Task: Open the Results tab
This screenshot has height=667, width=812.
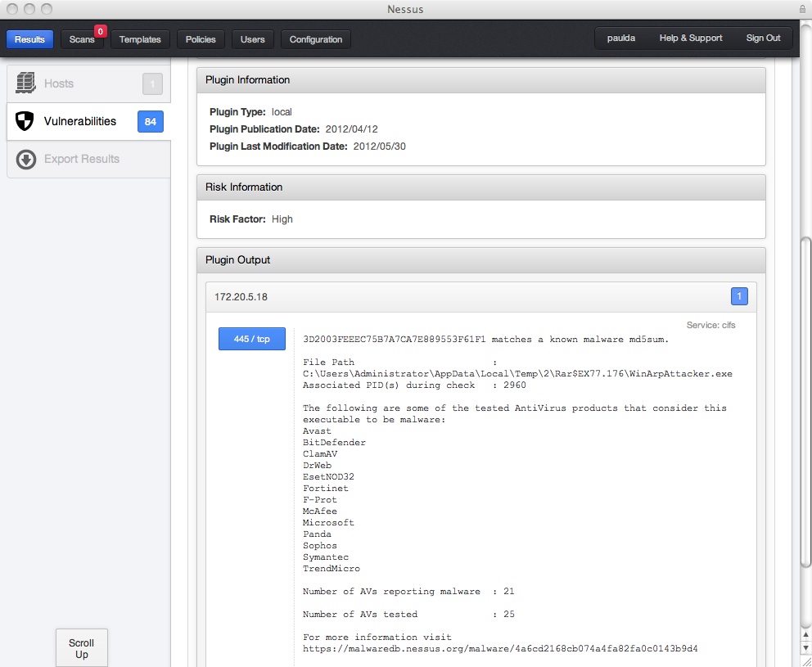Action: click(x=29, y=39)
